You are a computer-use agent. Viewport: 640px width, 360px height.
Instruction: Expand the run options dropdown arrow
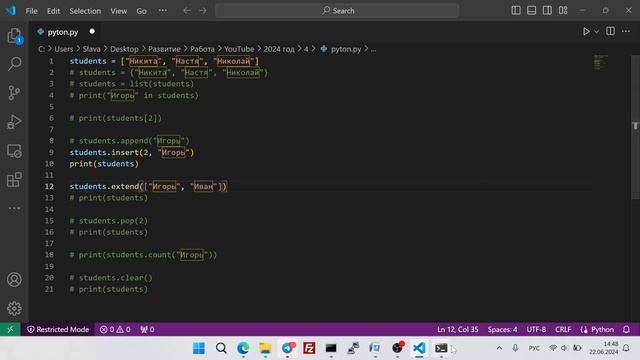pyautogui.click(x=596, y=31)
